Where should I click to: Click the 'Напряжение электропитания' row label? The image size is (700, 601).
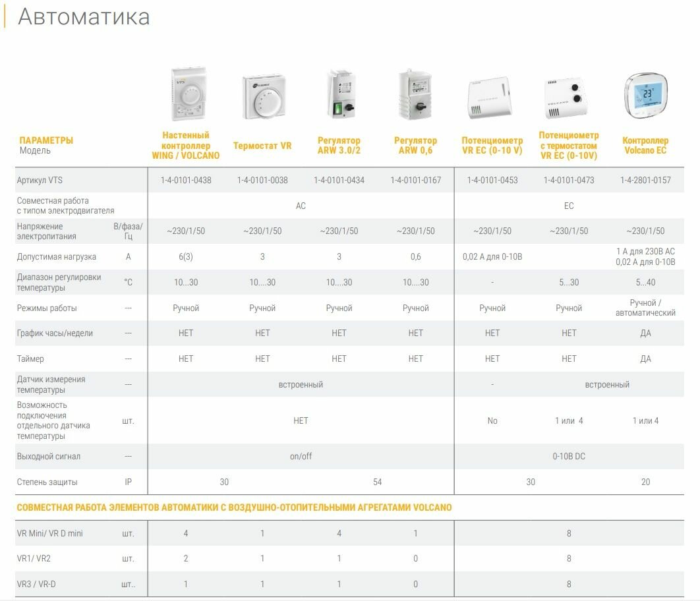pos(46,231)
